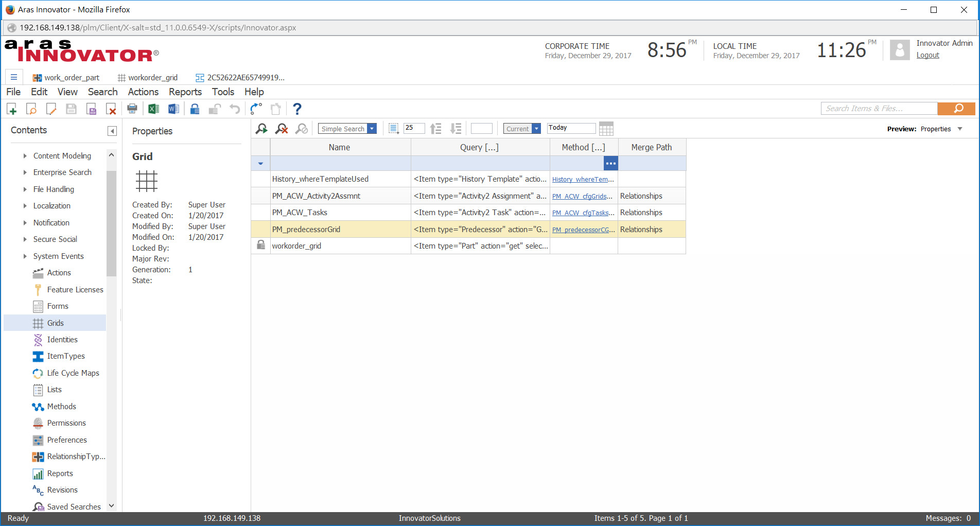Open the PM_predecessorCG... method link
This screenshot has height=526, width=980.
pos(584,230)
